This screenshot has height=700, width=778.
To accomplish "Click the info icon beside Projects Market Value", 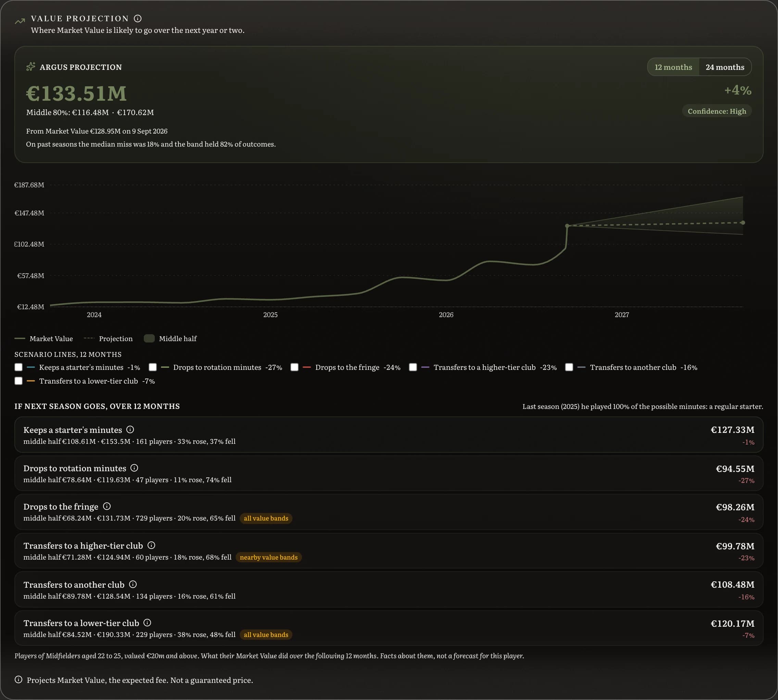I will (x=18, y=679).
